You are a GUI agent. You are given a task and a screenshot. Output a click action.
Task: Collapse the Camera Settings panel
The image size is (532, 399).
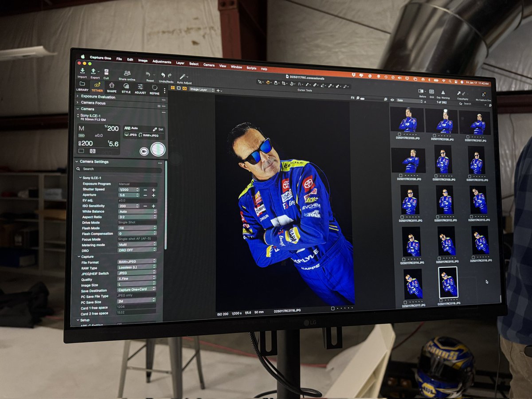pos(77,161)
